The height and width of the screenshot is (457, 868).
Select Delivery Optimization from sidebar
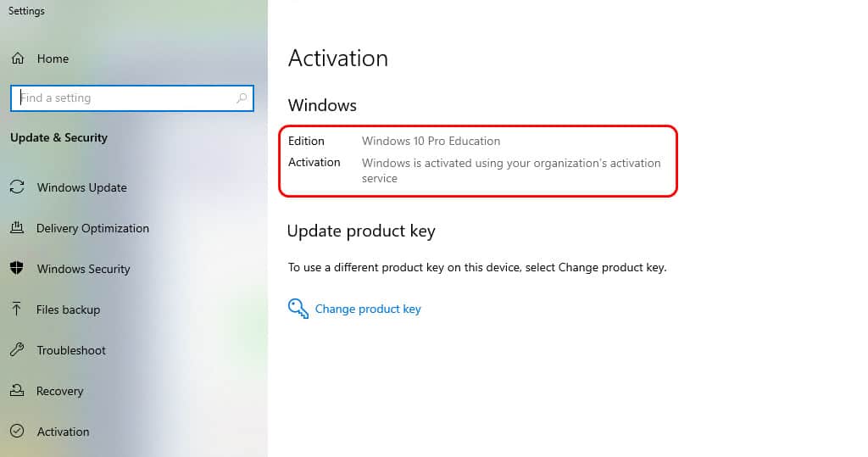tap(92, 228)
